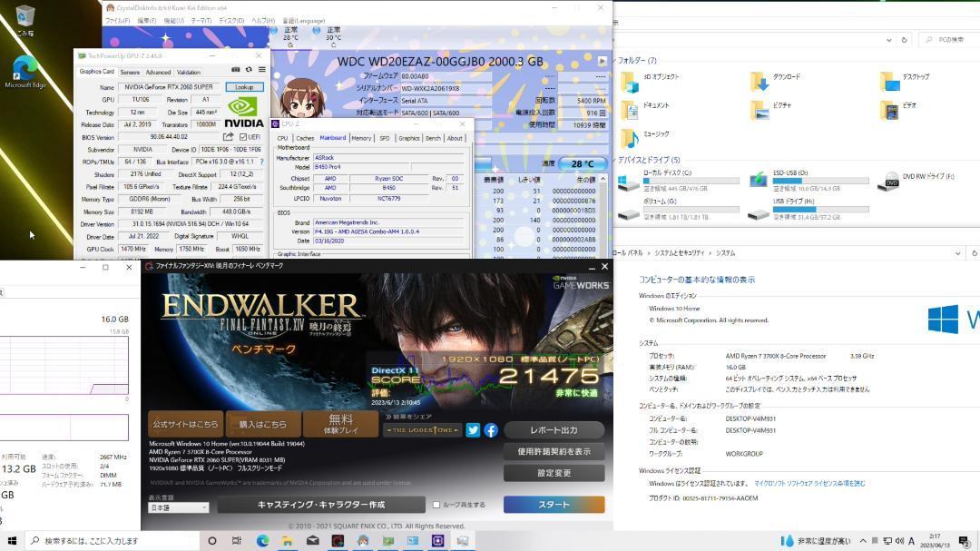Viewport: 980px width, 551px height.
Task: Click the 公式サイトはこちら button
Action: tap(186, 424)
